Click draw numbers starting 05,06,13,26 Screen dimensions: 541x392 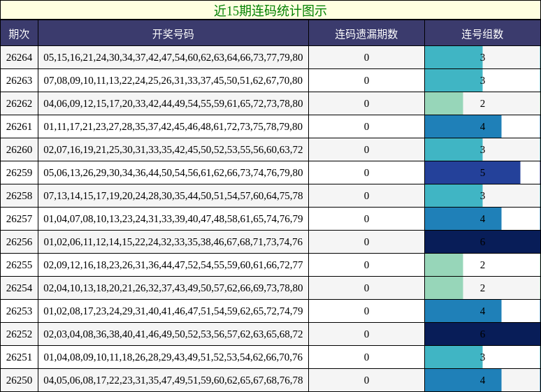(x=173, y=173)
